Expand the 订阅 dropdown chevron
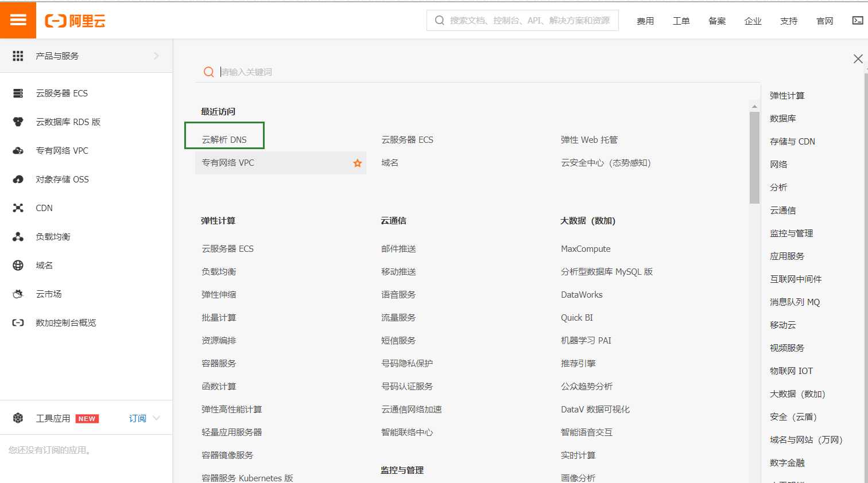 (x=156, y=418)
